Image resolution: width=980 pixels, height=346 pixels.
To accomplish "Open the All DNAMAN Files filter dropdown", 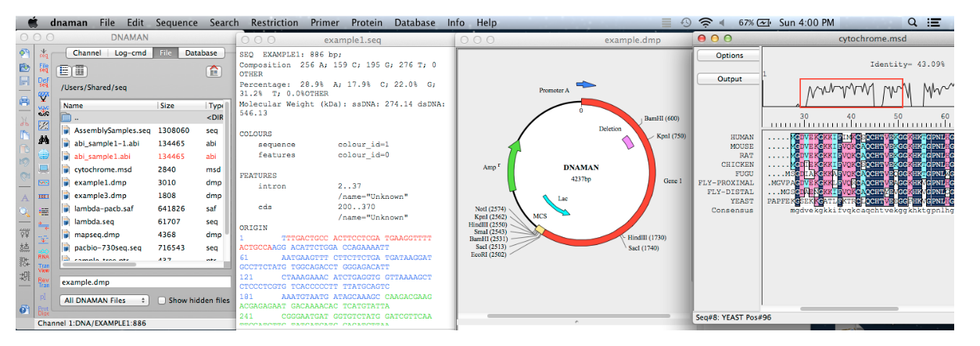I will pos(105,301).
